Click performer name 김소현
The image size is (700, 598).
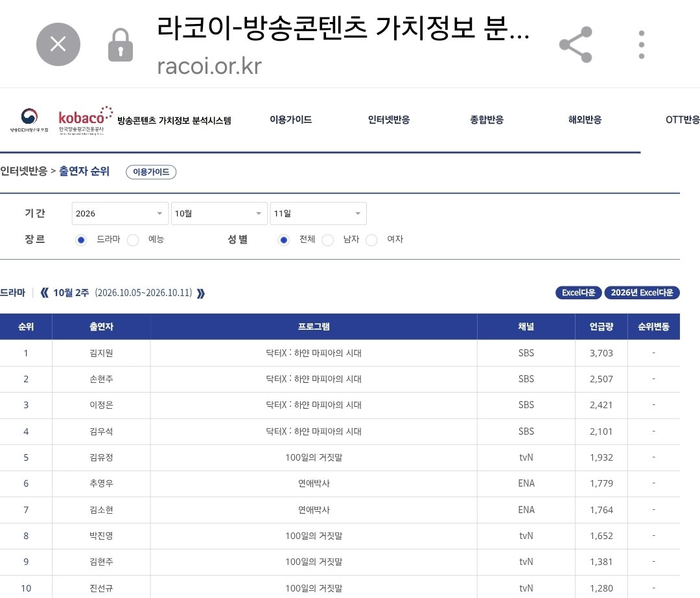[x=101, y=510]
